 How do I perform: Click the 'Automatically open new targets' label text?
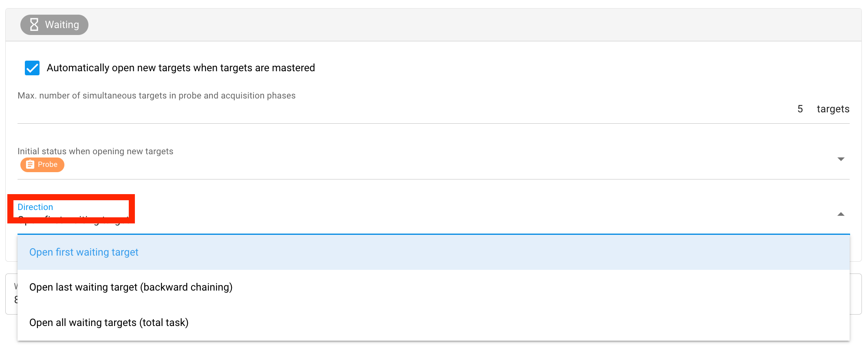point(181,68)
